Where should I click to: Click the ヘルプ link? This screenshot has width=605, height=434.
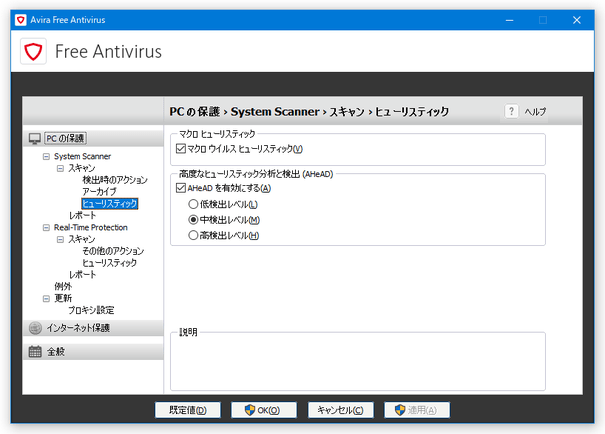point(535,112)
